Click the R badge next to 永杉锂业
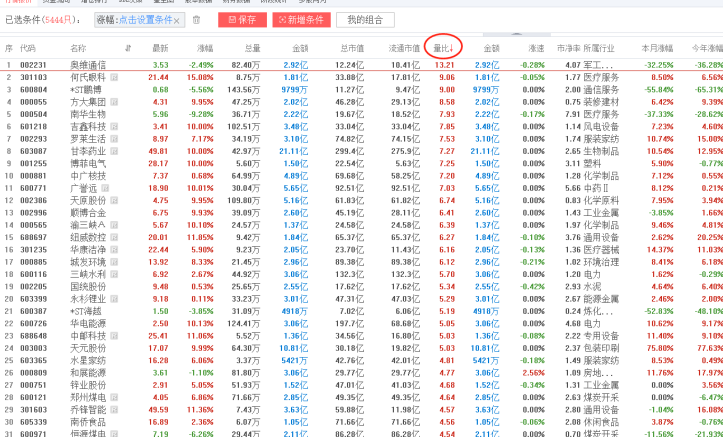Viewport: 724px width, 438px height. coord(114,299)
